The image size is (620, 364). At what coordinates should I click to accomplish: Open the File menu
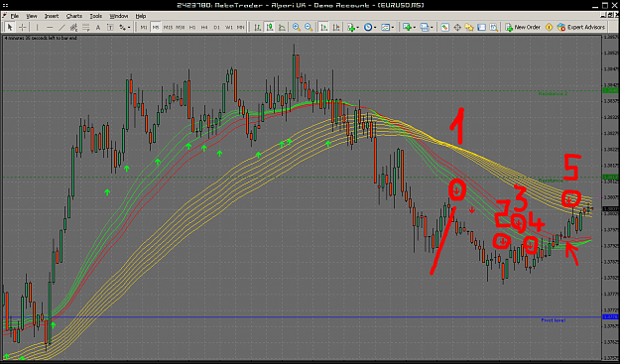click(x=15, y=16)
